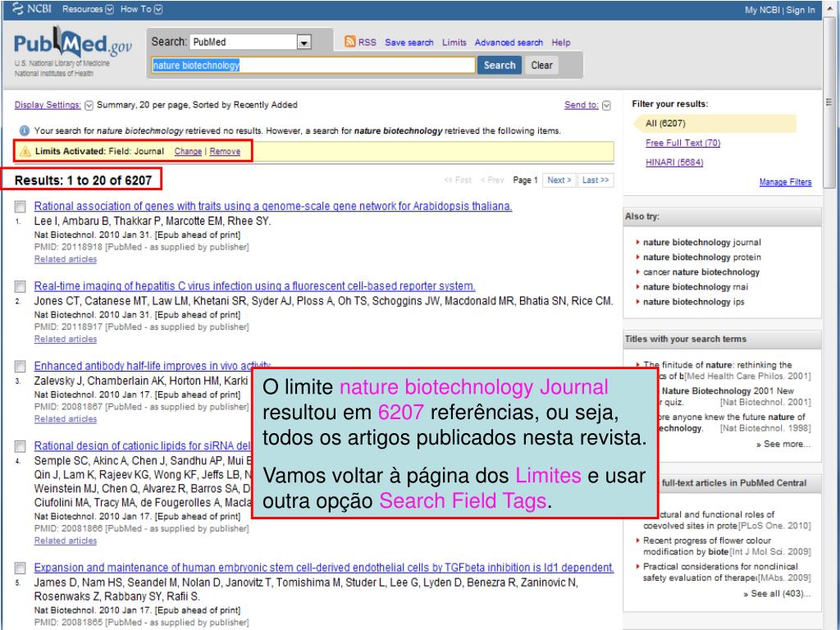Check box for Expansion and maintenance of embryonic article
This screenshot has height=630, width=840.
21,568
